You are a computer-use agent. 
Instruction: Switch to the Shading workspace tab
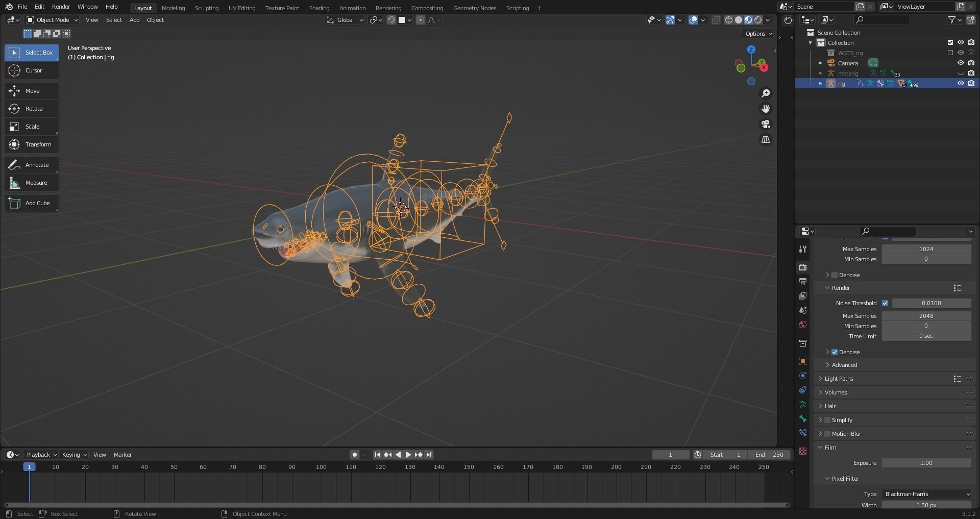(319, 8)
